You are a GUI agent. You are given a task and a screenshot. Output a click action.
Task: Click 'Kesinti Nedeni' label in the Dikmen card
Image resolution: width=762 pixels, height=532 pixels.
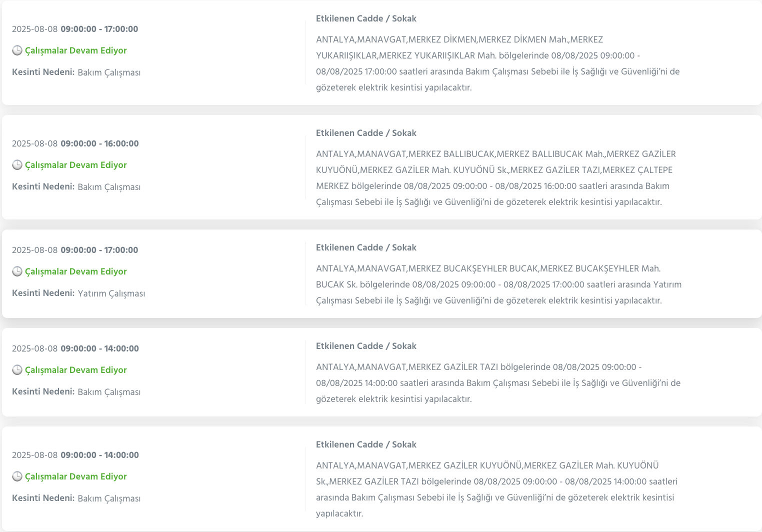[43, 72]
